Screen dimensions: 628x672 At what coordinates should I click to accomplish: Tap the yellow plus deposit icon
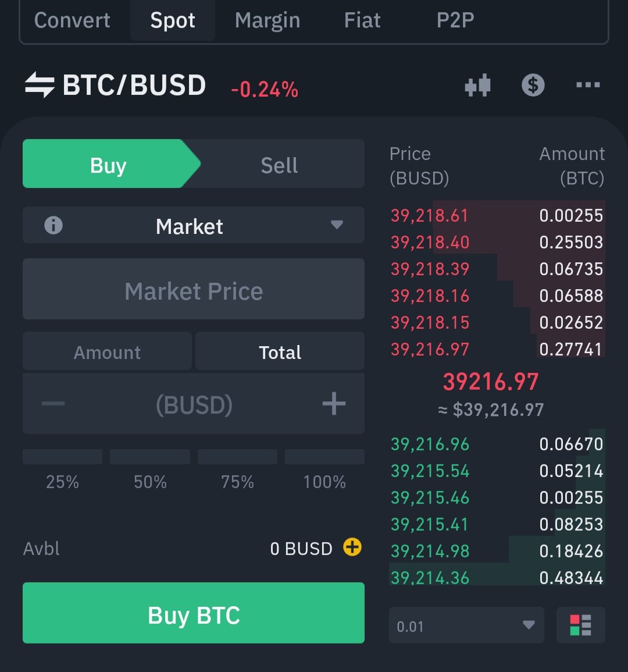352,547
